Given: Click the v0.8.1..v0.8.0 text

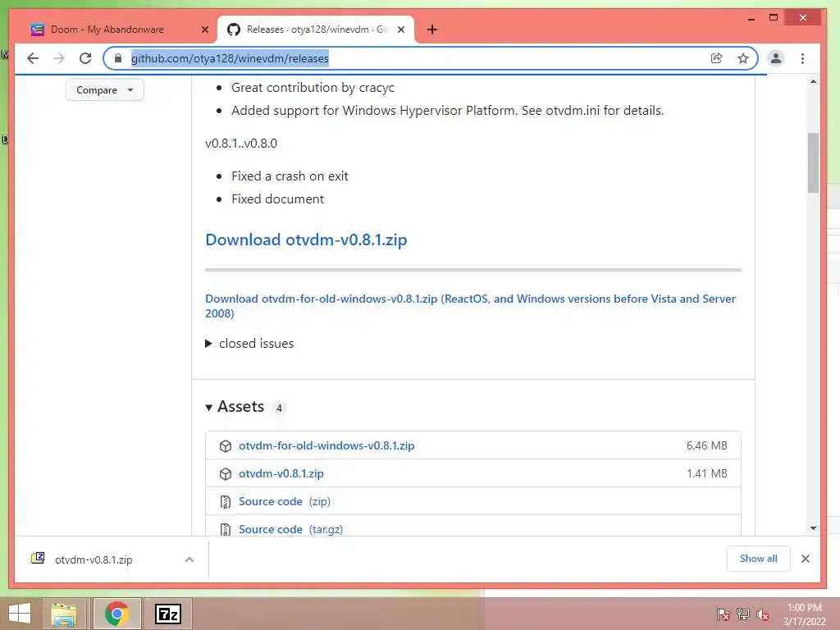Looking at the screenshot, I should click(x=241, y=143).
